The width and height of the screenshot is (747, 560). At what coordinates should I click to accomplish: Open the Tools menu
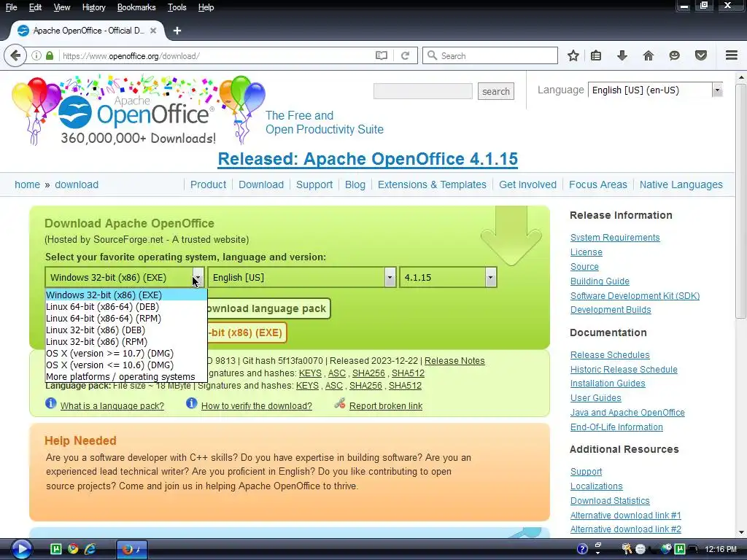coord(177,7)
